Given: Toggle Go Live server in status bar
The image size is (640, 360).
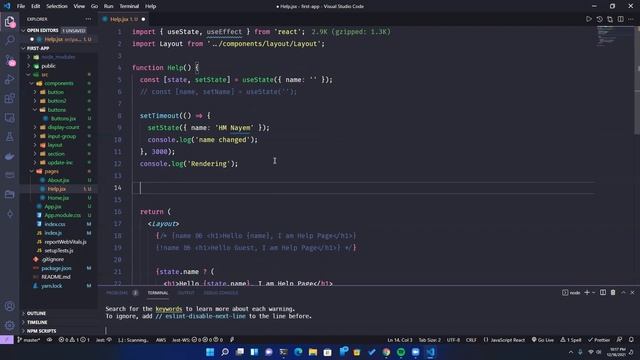Looking at the screenshot, I should (x=542, y=340).
